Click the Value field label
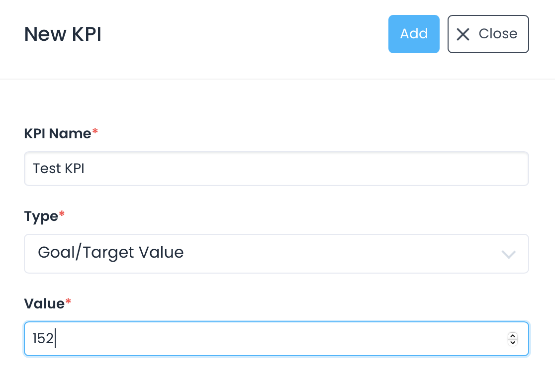Screen dimensions: 555x392 point(44,303)
